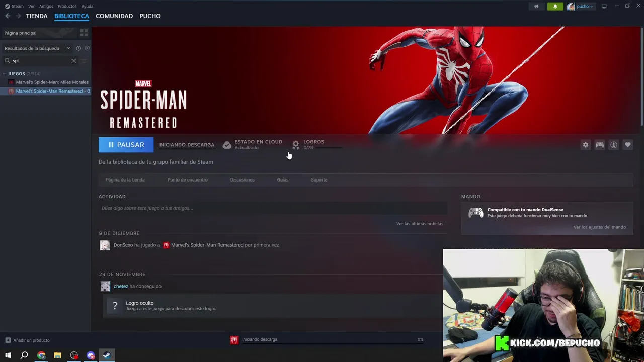Click the DualSense controller icon

pyautogui.click(x=476, y=213)
